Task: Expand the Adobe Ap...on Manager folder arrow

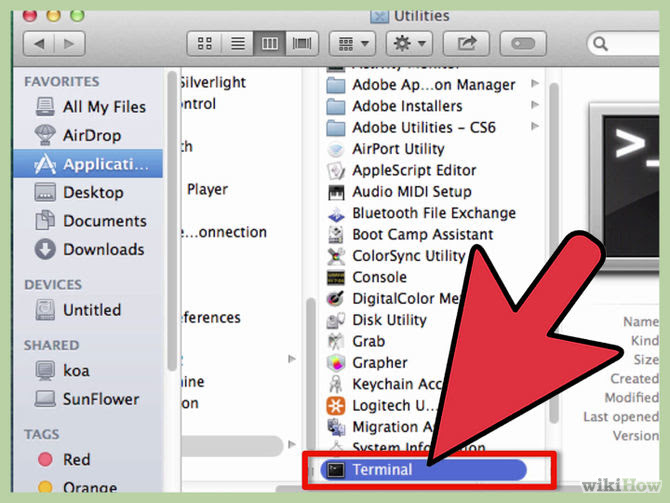Action: coord(535,83)
